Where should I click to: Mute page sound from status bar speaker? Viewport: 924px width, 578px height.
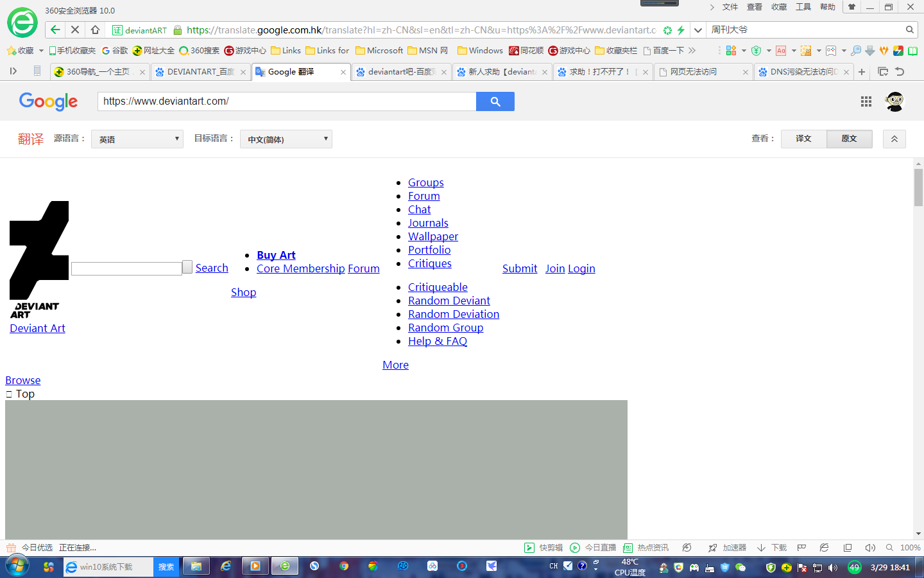tap(870, 548)
